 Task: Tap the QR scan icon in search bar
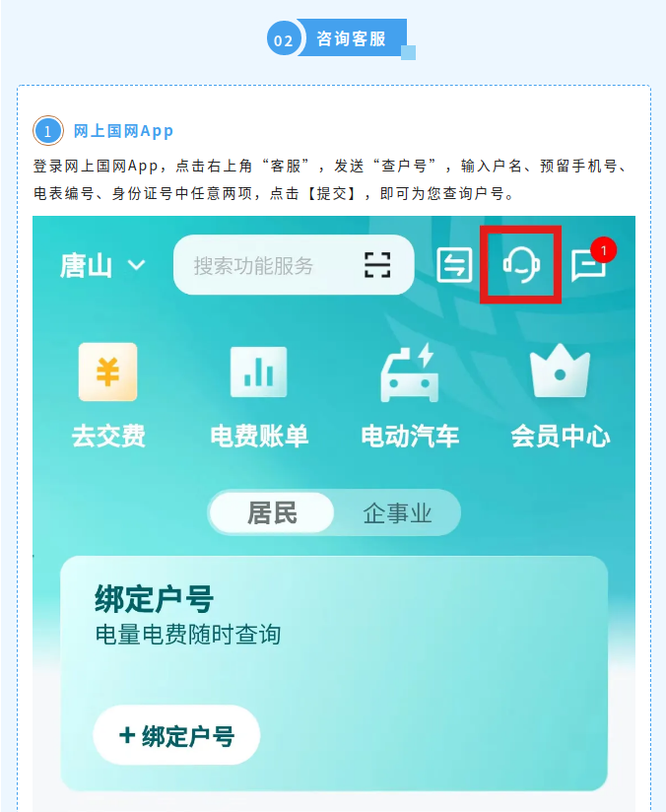[377, 265]
